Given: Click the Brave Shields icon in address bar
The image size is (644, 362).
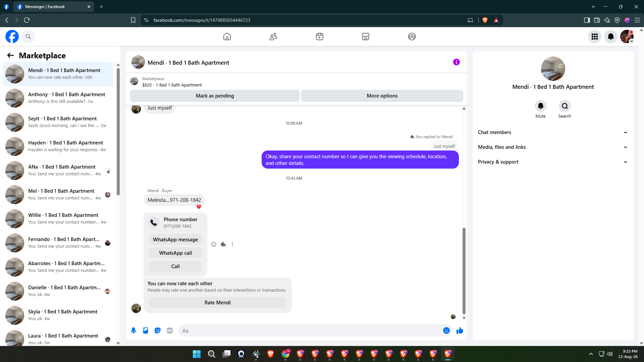Looking at the screenshot, I should tap(485, 20).
